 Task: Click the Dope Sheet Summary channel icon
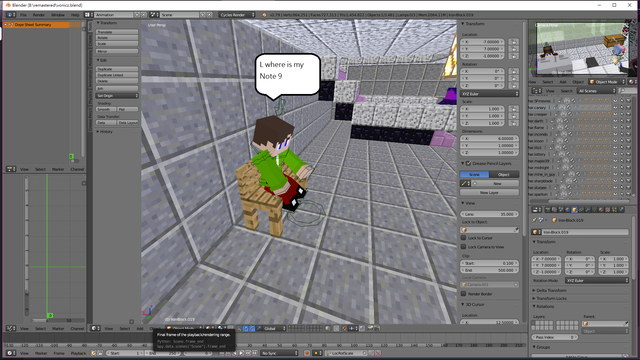[x=11, y=25]
